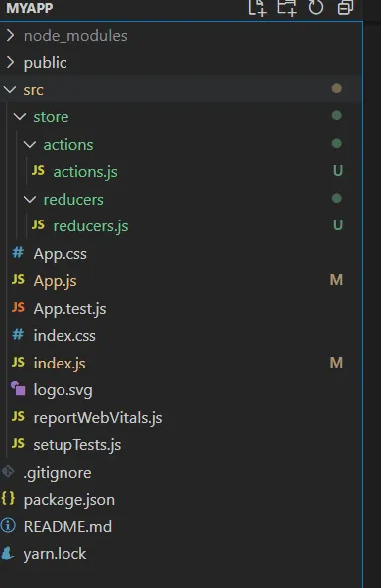Image resolution: width=381 pixels, height=588 pixels.
Task: Open App.css file
Action: (x=60, y=254)
